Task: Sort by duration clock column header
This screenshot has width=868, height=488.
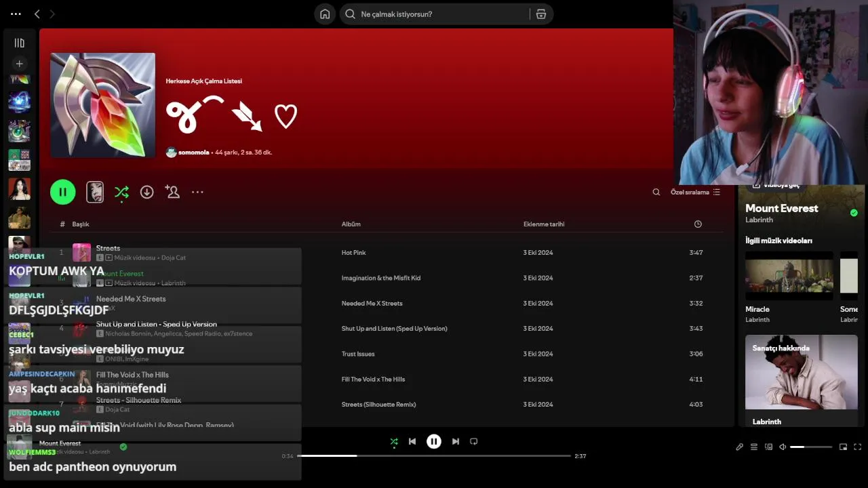Action: pyautogui.click(x=698, y=224)
